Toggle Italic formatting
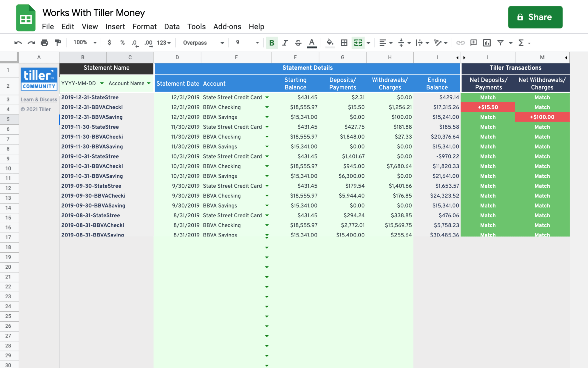This screenshot has height=368, width=588. point(285,43)
